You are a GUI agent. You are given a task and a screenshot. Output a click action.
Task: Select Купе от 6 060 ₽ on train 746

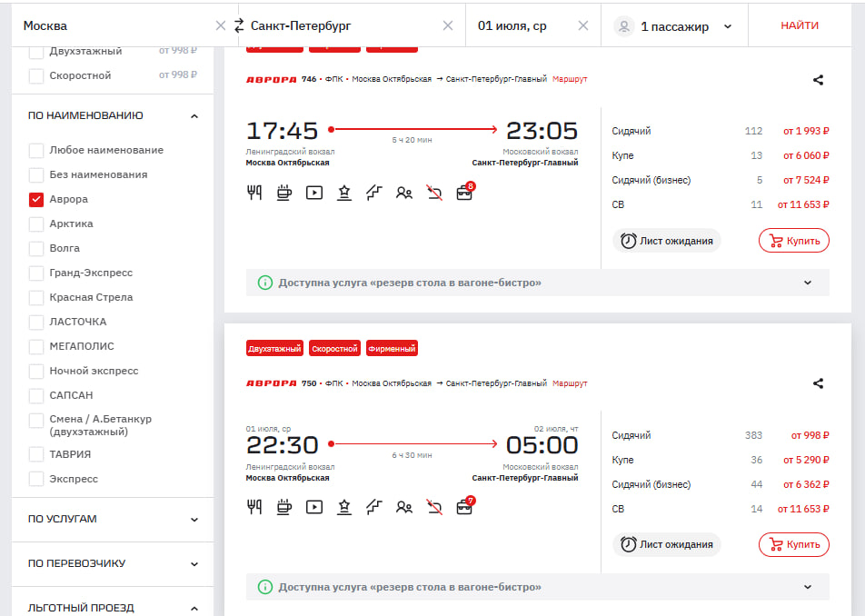tap(720, 155)
